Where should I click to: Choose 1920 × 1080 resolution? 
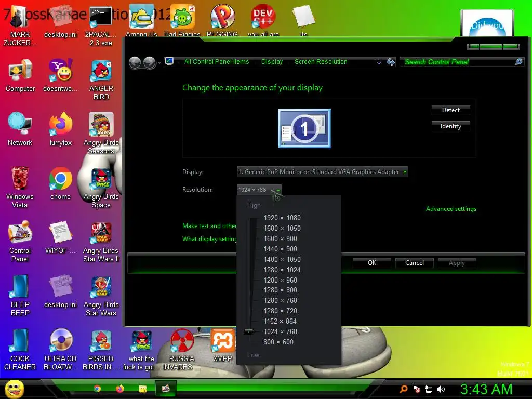pos(282,218)
